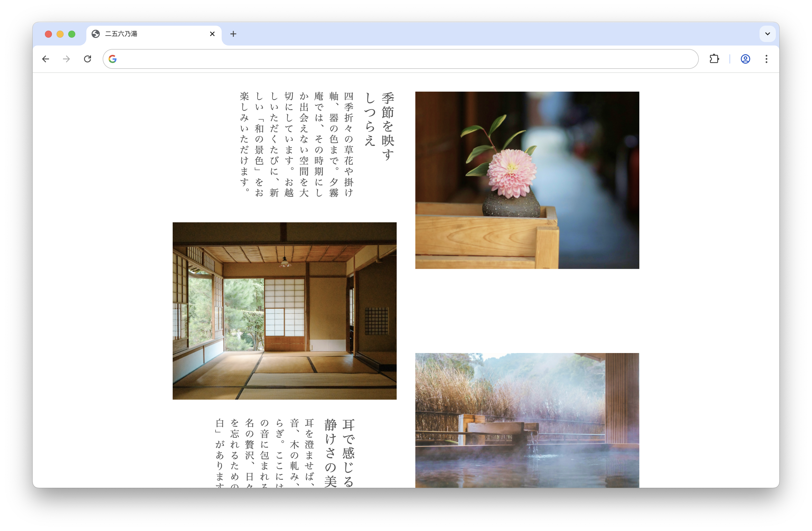Click the steaming onsen bath photo
The height and width of the screenshot is (531, 812).
click(527, 420)
